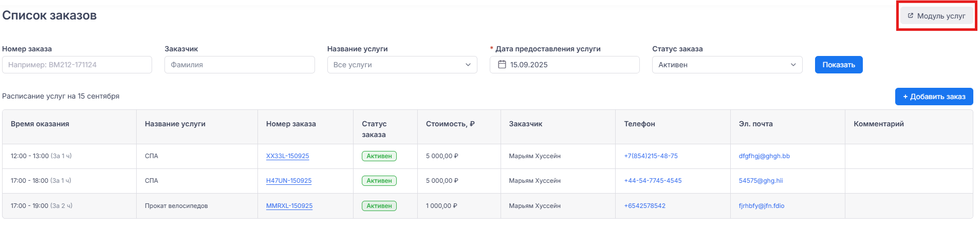Open order H47UN-150925
The image size is (980, 229).
[288, 181]
